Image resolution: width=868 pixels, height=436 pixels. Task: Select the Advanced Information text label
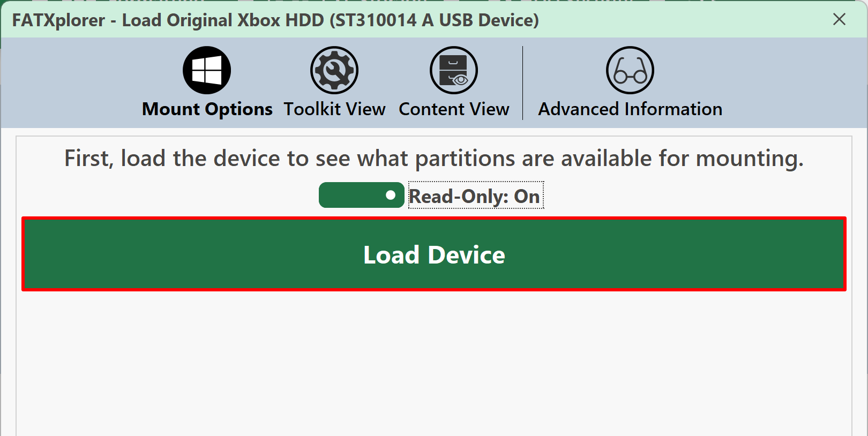pyautogui.click(x=630, y=109)
